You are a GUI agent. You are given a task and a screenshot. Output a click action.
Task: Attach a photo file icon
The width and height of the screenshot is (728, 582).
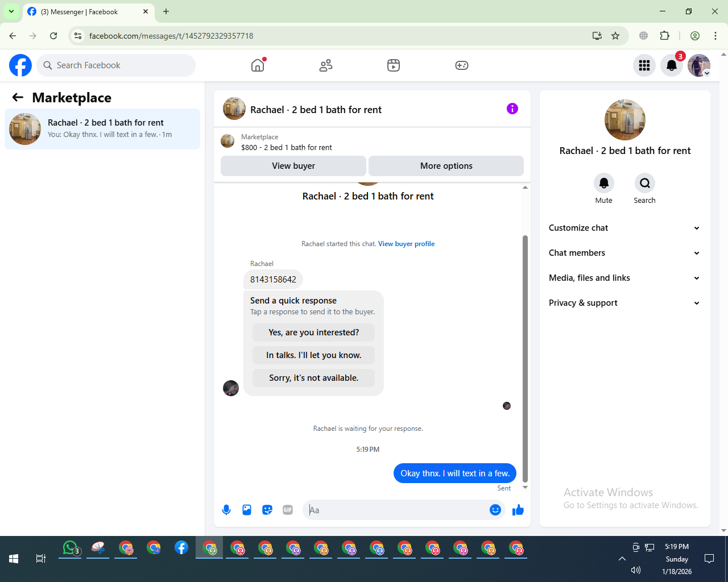(x=247, y=510)
